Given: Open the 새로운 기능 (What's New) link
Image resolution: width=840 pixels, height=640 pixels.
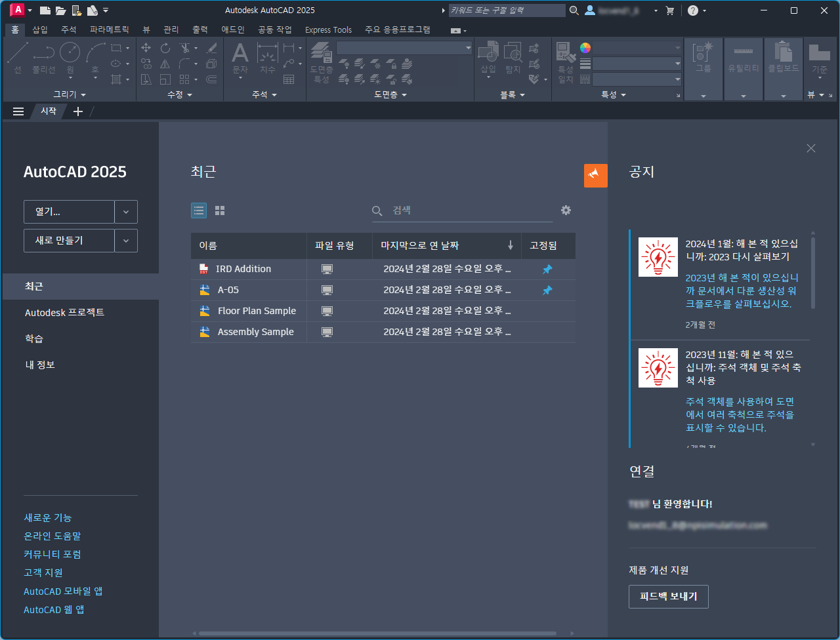Looking at the screenshot, I should coord(48,518).
